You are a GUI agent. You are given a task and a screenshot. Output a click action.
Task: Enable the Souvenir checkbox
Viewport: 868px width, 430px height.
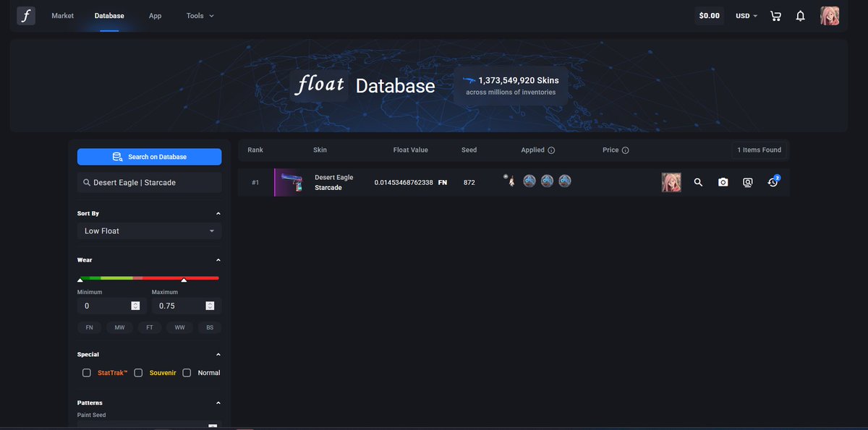(138, 373)
